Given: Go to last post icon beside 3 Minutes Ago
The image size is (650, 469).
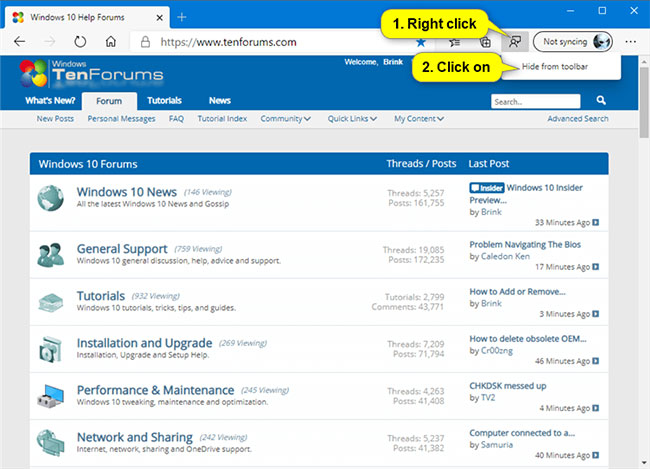Looking at the screenshot, I should (x=596, y=313).
